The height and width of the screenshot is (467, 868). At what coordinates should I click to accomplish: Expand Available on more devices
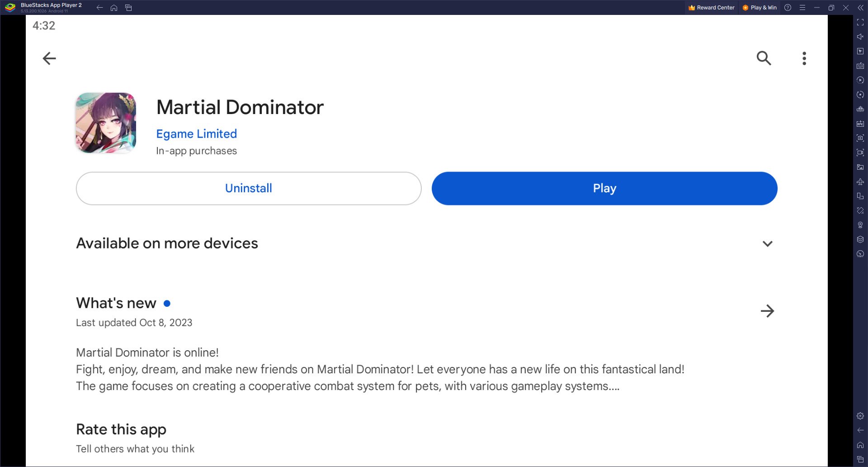tap(767, 243)
